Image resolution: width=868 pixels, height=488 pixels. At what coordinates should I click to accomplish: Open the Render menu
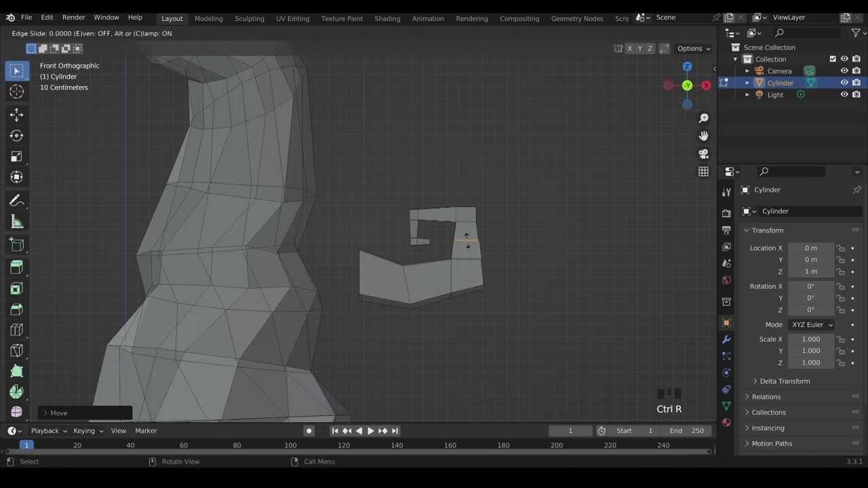(73, 18)
